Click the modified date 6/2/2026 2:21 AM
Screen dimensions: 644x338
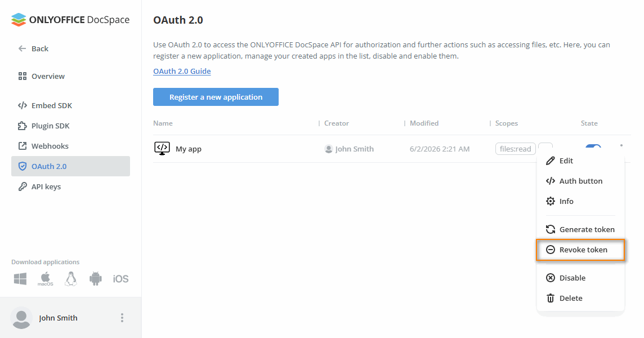[440, 149]
